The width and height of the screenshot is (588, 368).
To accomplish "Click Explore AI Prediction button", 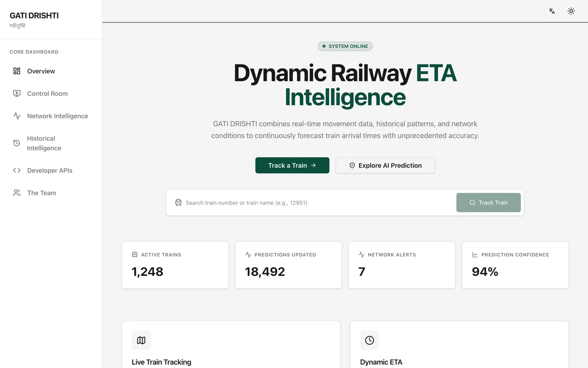I will (385, 166).
